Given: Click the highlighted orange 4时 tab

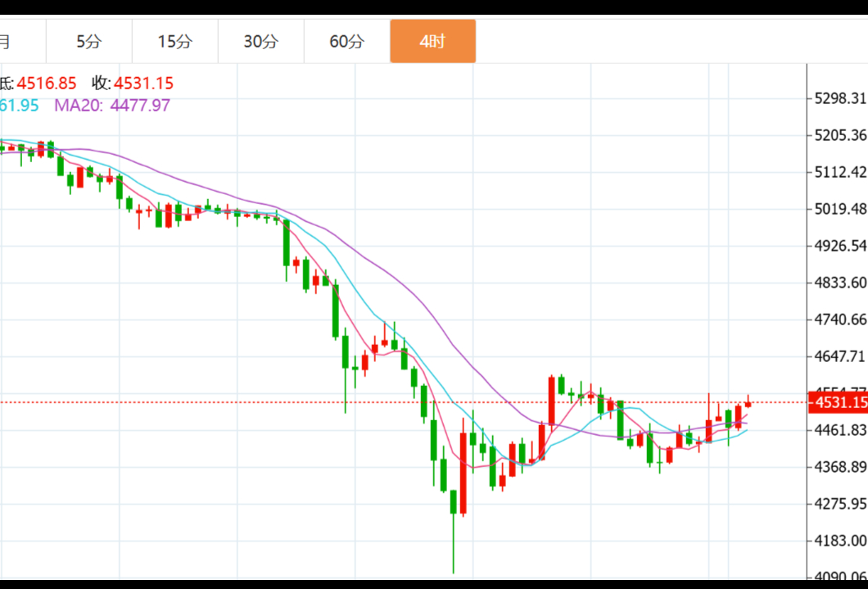Looking at the screenshot, I should [432, 42].
